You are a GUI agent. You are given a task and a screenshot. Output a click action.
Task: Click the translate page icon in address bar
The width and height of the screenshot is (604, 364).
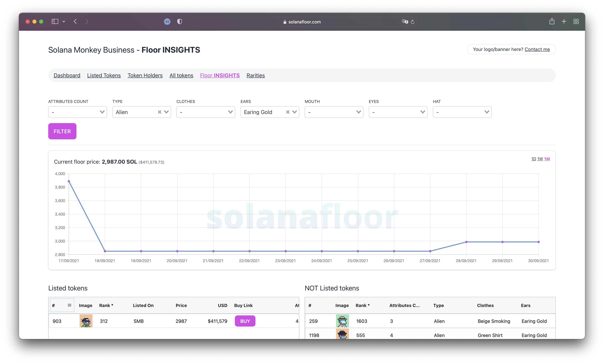pos(405,22)
